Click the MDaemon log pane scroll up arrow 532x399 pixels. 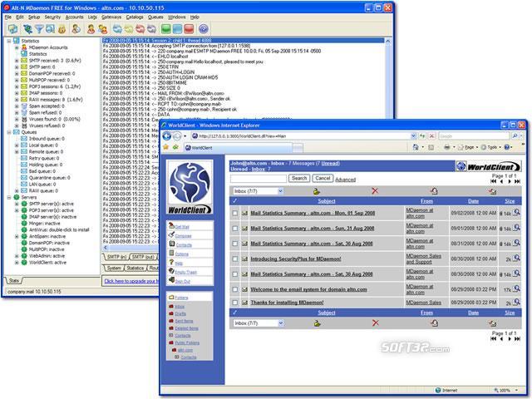click(388, 41)
